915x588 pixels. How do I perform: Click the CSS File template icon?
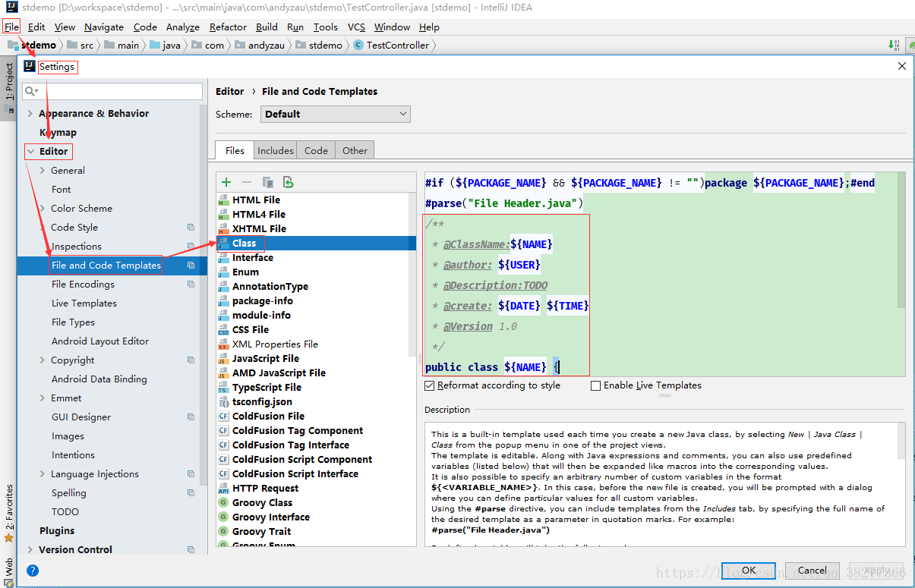223,330
